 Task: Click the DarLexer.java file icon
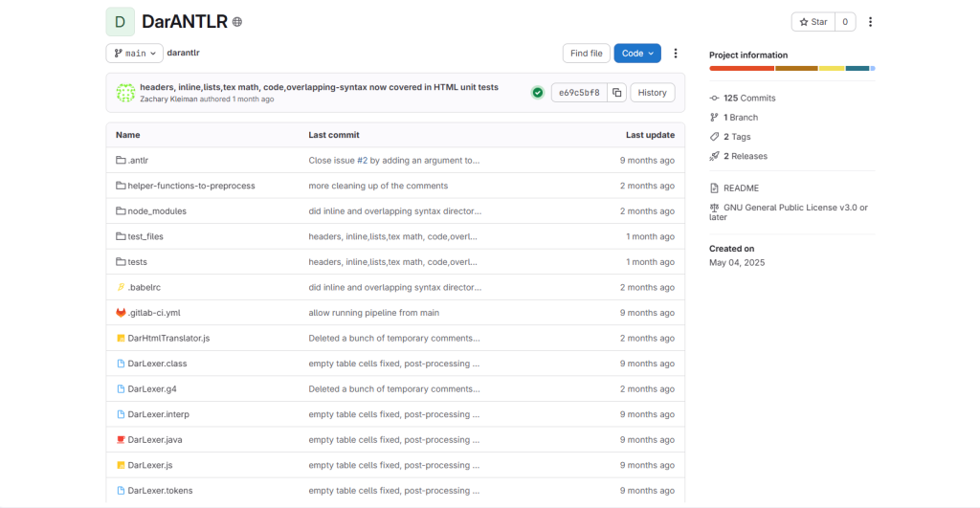click(121, 440)
